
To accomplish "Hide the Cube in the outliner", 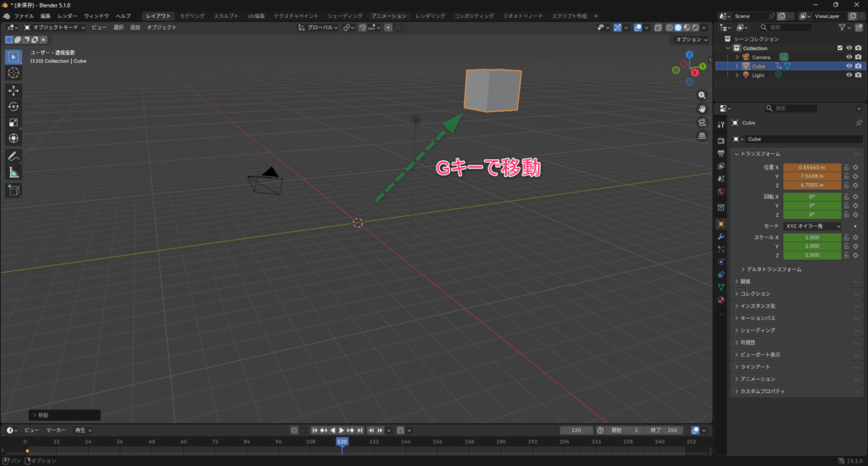I will (x=848, y=66).
